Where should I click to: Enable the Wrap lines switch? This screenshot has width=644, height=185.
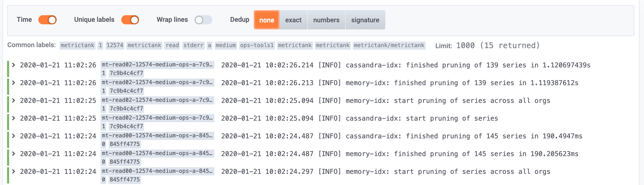203,20
